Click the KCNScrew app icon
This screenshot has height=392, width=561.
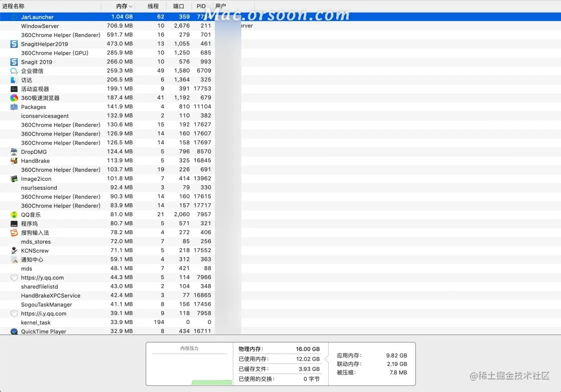pos(14,250)
